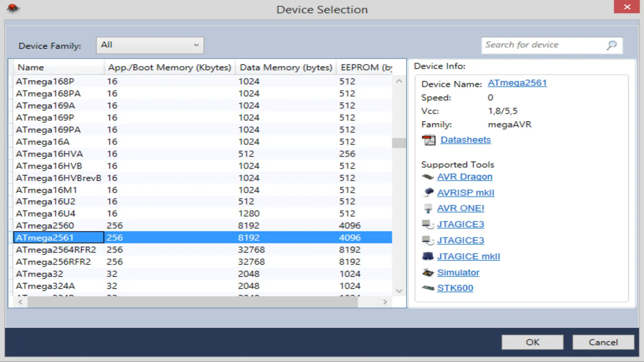Select the ATmega32 row
Viewport: 644px width, 362px height.
[40, 274]
